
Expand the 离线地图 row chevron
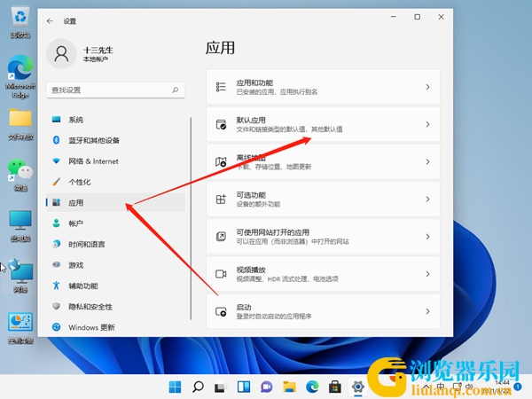427,162
